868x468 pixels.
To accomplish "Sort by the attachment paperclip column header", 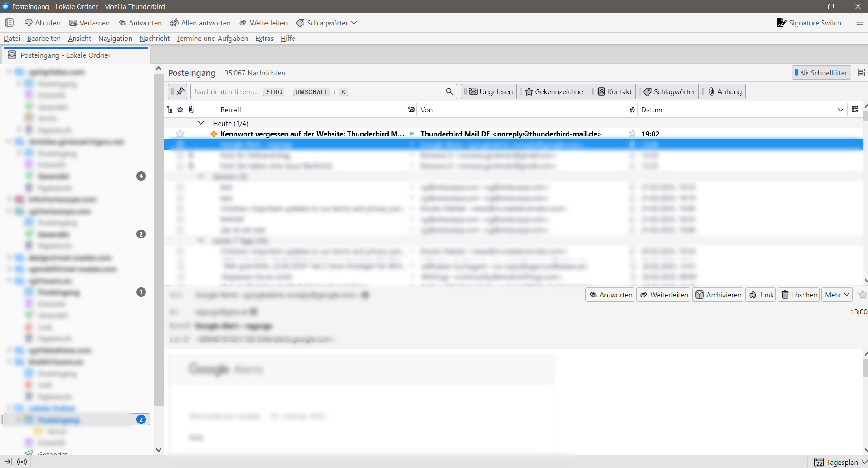I will point(191,110).
